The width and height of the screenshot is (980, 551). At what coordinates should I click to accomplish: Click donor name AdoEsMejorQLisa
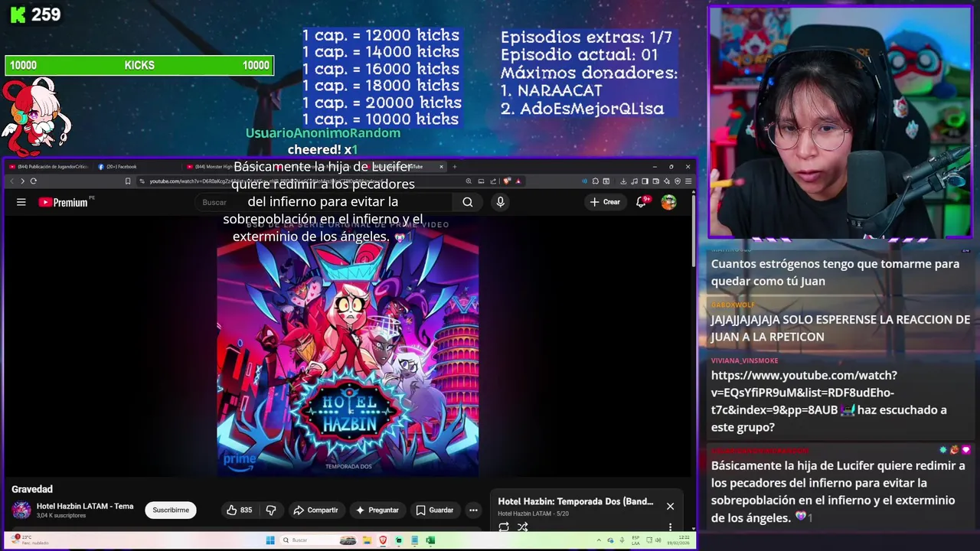point(592,109)
